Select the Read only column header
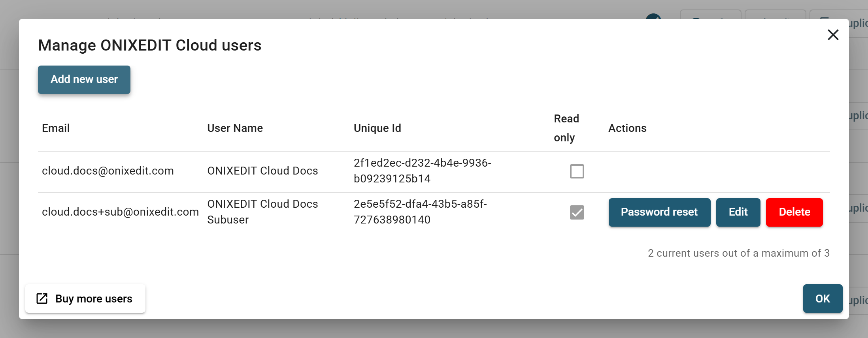The image size is (868, 338). [x=566, y=128]
